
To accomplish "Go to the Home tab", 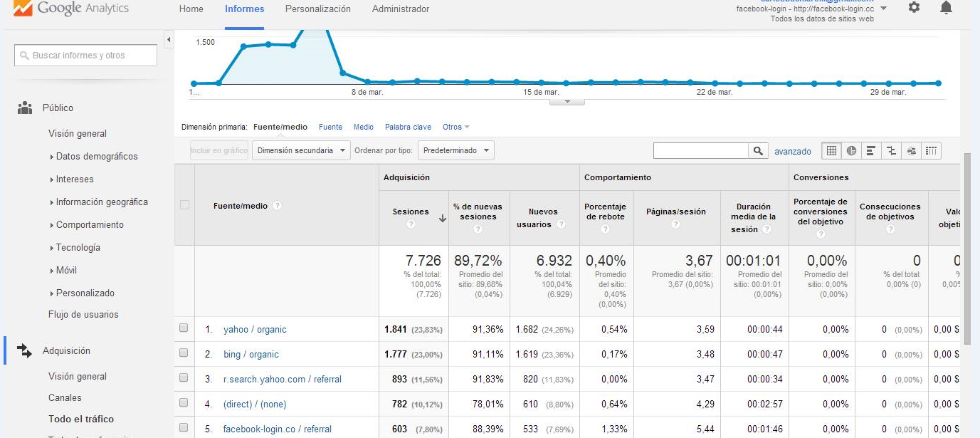I will [191, 9].
